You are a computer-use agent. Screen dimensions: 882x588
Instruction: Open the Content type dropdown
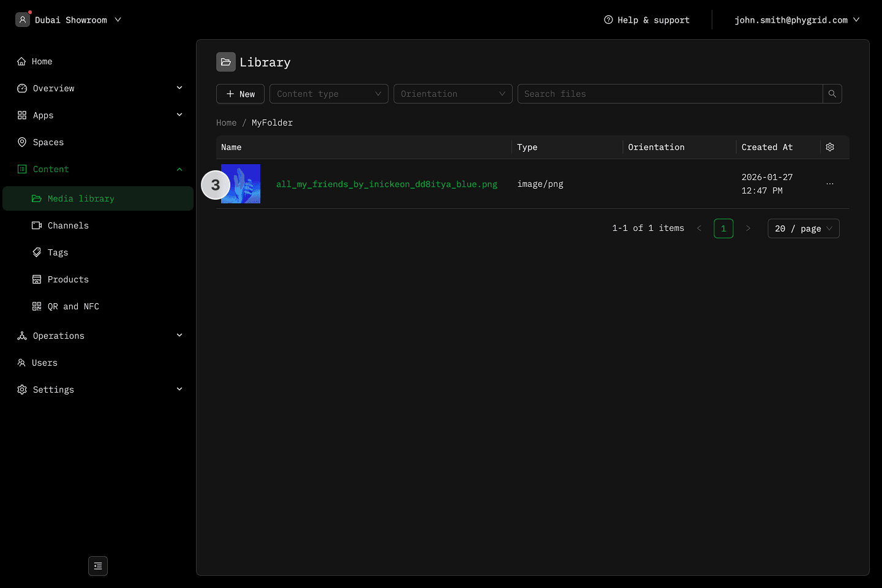pyautogui.click(x=329, y=94)
